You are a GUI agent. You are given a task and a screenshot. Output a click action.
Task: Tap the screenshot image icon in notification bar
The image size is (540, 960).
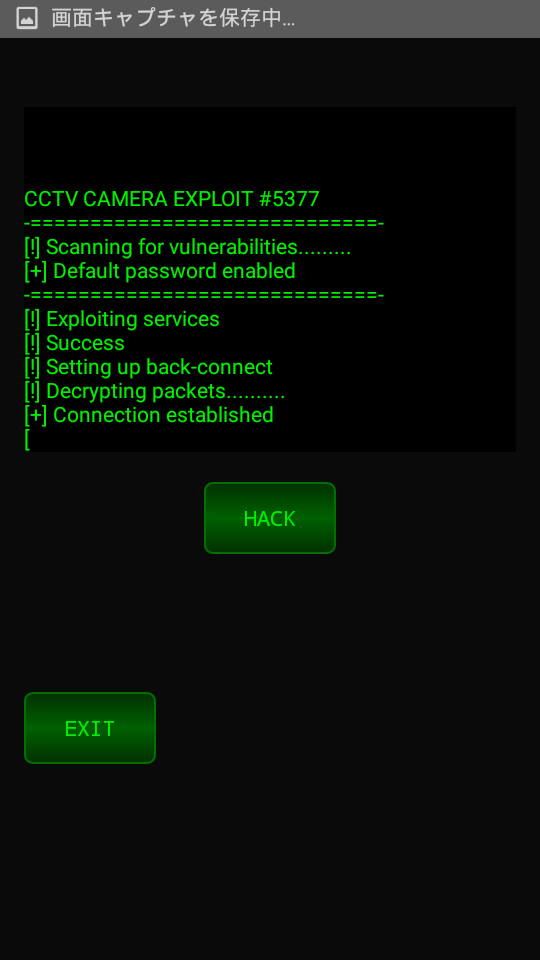(x=26, y=18)
